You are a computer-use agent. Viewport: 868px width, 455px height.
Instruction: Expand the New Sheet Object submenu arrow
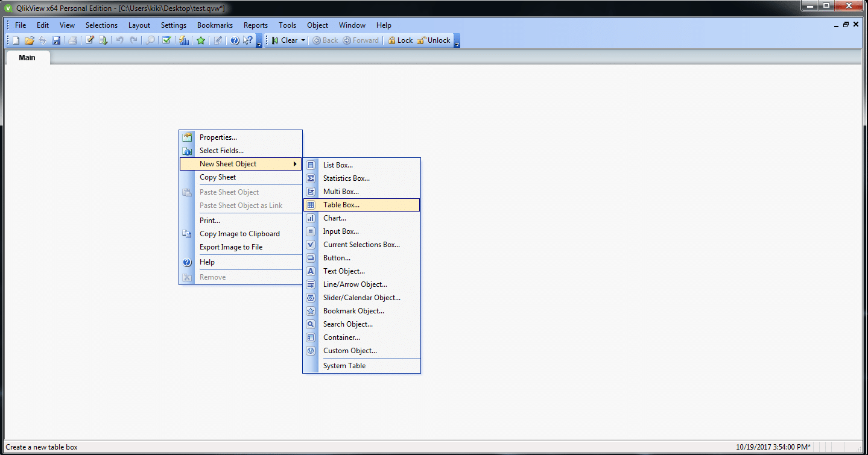295,164
